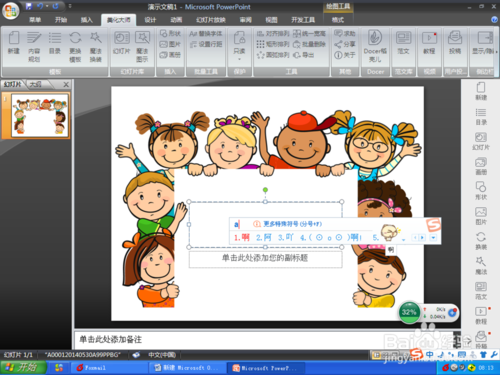Toggle Sogou 中 Chinese/English mode in tray
The width and height of the screenshot is (500, 375).
click(430, 354)
